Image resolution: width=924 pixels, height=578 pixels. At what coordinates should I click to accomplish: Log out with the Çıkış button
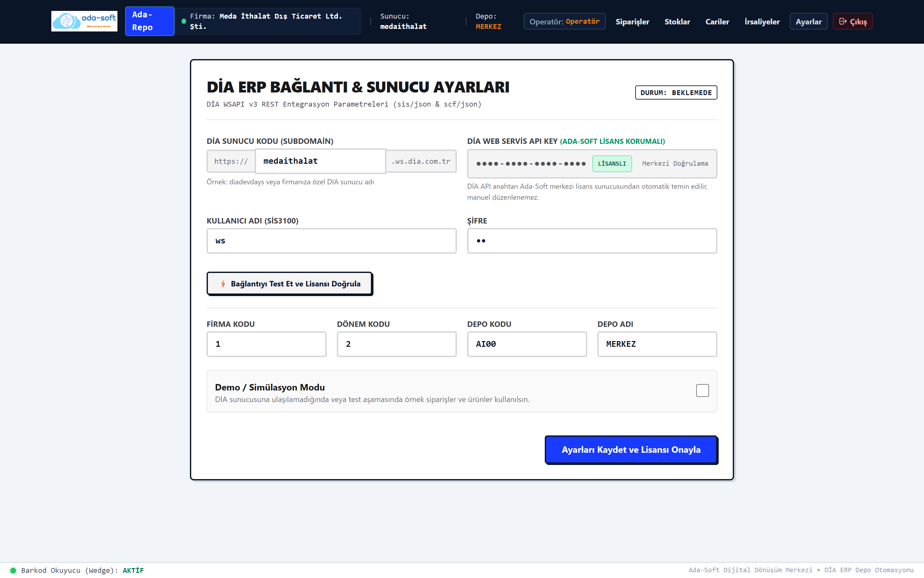(x=852, y=22)
